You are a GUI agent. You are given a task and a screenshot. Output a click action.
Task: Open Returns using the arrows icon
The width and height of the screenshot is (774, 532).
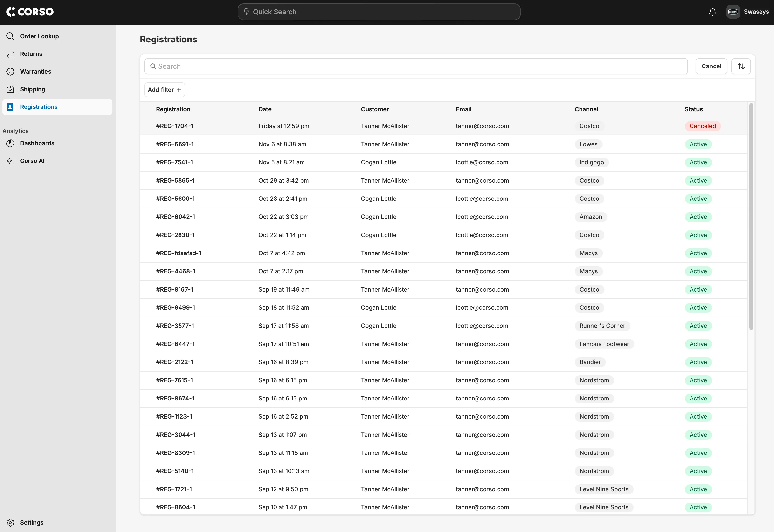click(10, 54)
